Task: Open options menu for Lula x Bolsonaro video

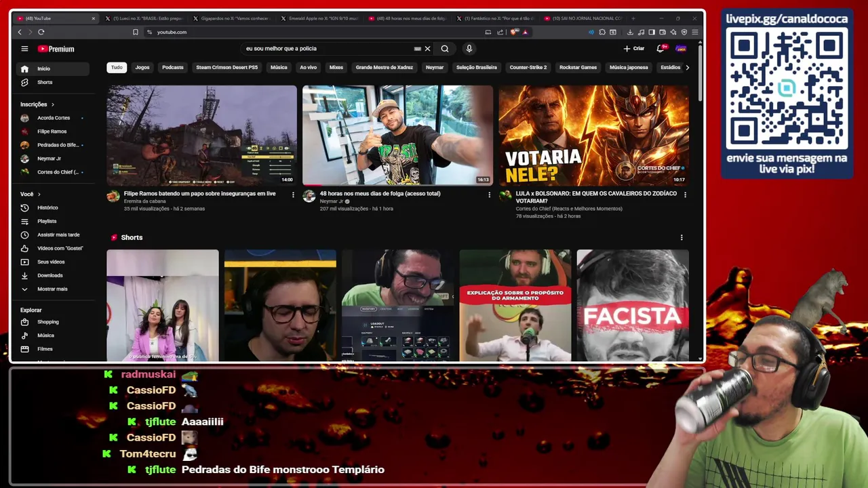Action: pyautogui.click(x=685, y=195)
